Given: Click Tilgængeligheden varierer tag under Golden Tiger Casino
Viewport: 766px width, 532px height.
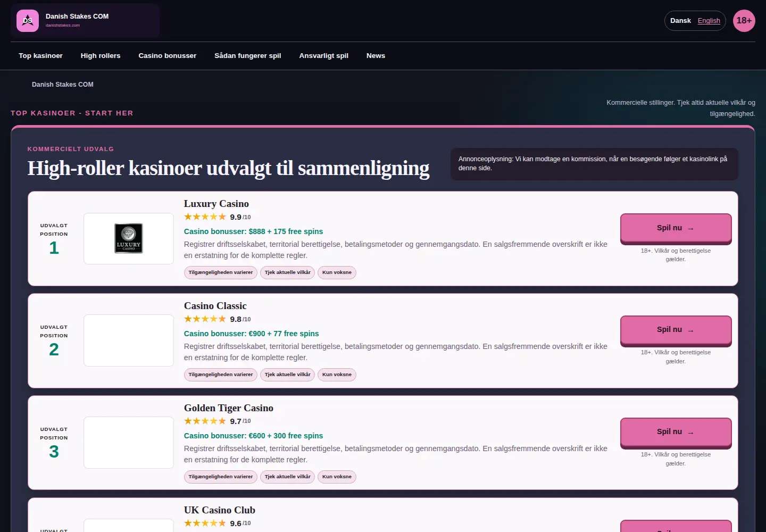Looking at the screenshot, I should coord(221,477).
